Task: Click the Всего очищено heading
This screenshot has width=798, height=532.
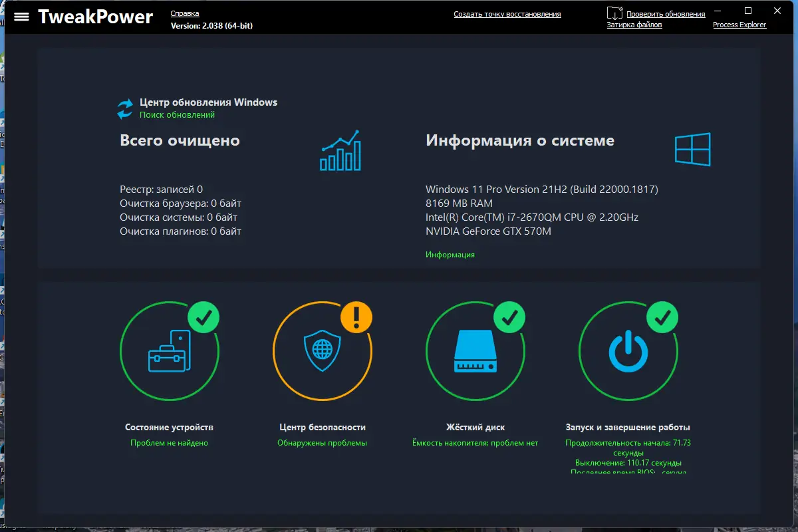Action: pos(180,141)
